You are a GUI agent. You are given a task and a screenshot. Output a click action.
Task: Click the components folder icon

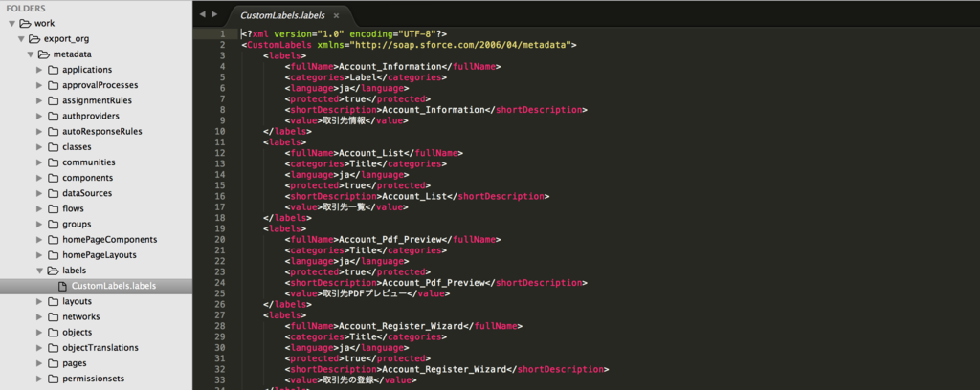(x=54, y=178)
